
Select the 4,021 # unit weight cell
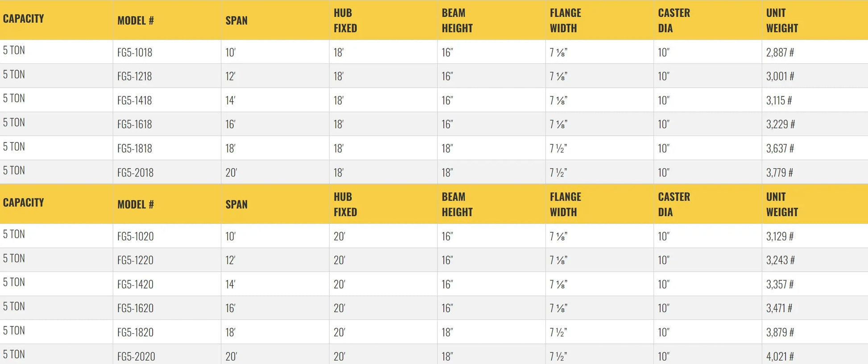pyautogui.click(x=780, y=356)
